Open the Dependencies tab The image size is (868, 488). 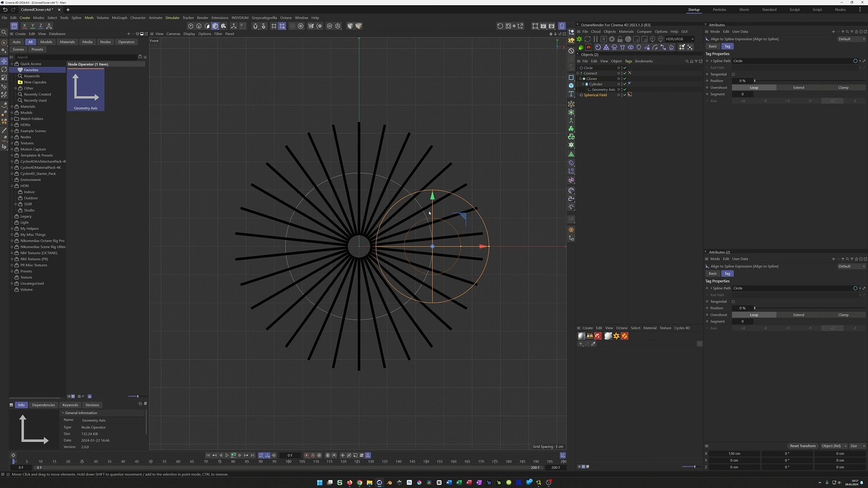[x=43, y=405]
